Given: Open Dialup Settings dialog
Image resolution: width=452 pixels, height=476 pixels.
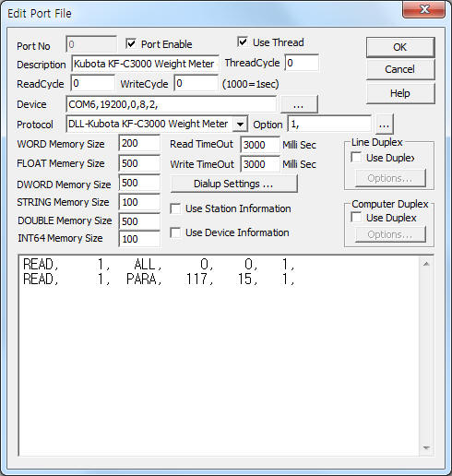Looking at the screenshot, I should tap(233, 184).
